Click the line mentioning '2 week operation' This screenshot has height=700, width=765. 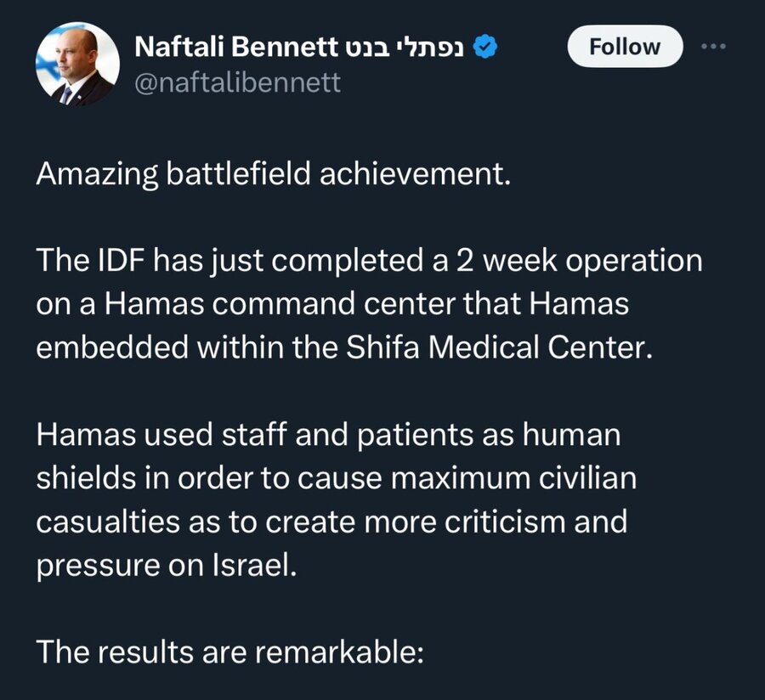[370, 261]
